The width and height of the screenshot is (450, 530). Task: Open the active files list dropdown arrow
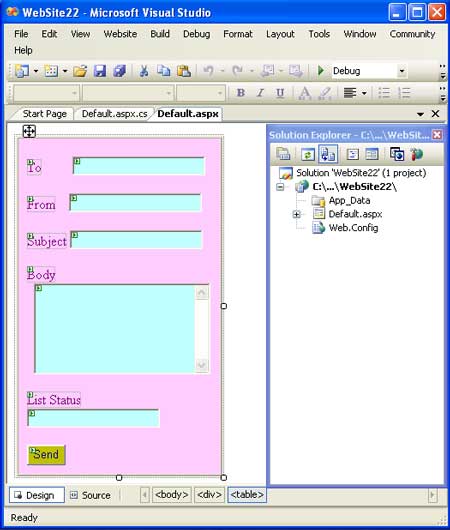tap(420, 114)
